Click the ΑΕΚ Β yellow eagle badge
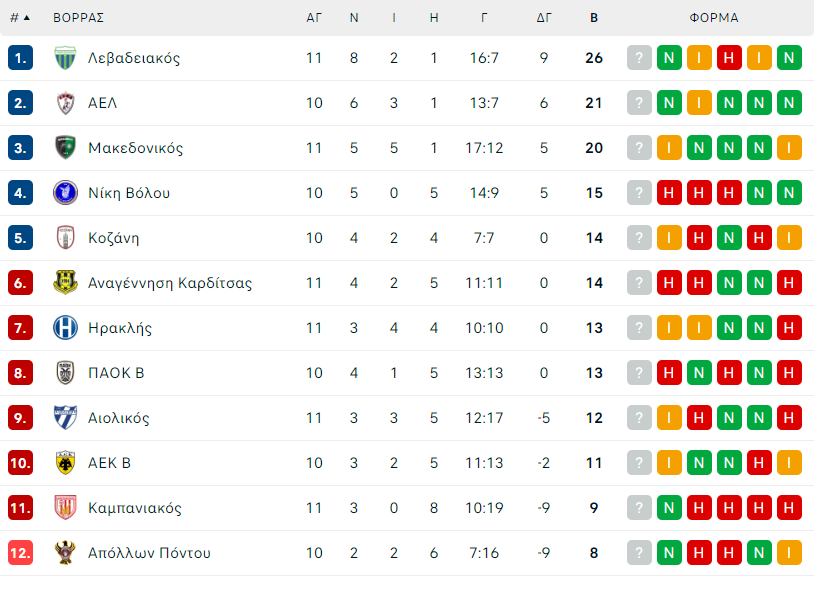822x591 pixels. click(66, 463)
